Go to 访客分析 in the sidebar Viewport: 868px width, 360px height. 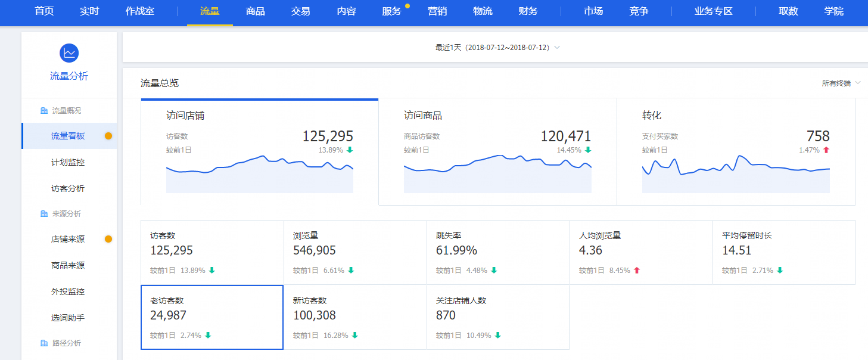(x=68, y=188)
